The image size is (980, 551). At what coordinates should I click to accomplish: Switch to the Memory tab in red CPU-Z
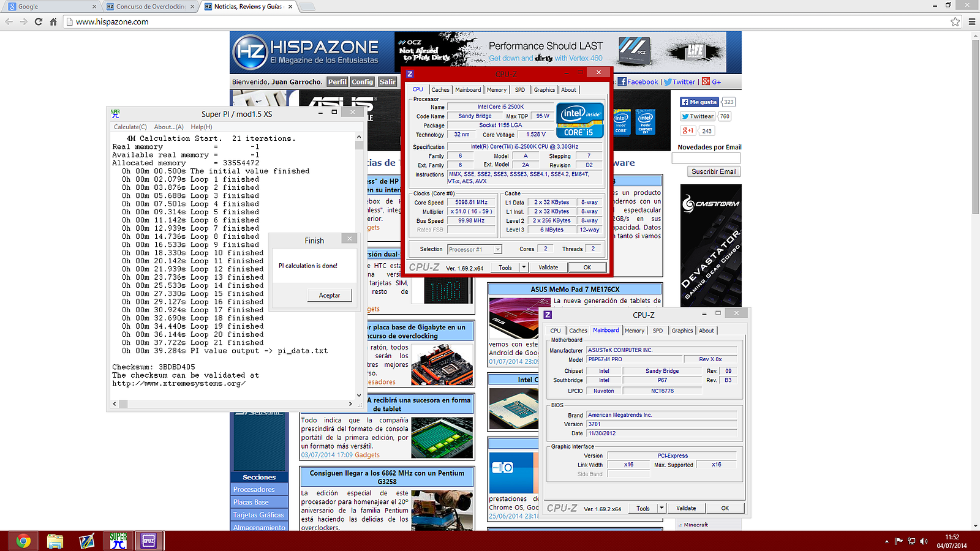(496, 90)
